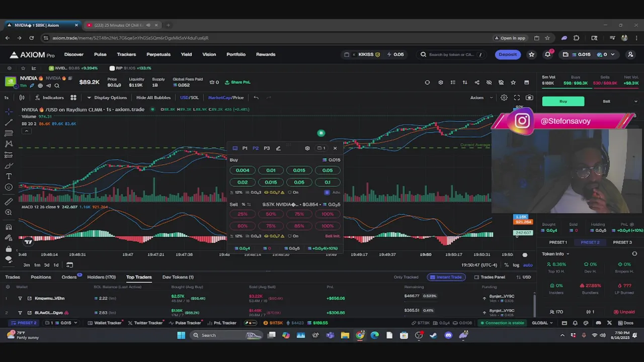Switch chart to fullscreen mode

point(517,98)
